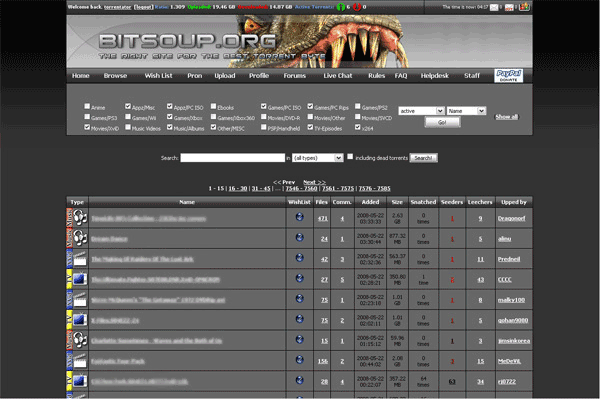Check the Ebooks category box
This screenshot has height=399, width=600.
(214, 106)
